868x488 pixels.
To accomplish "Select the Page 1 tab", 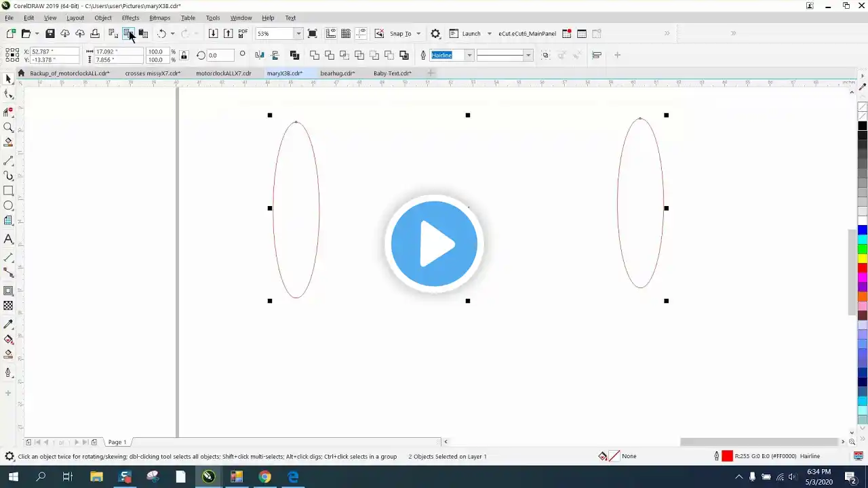I will pos(117,442).
